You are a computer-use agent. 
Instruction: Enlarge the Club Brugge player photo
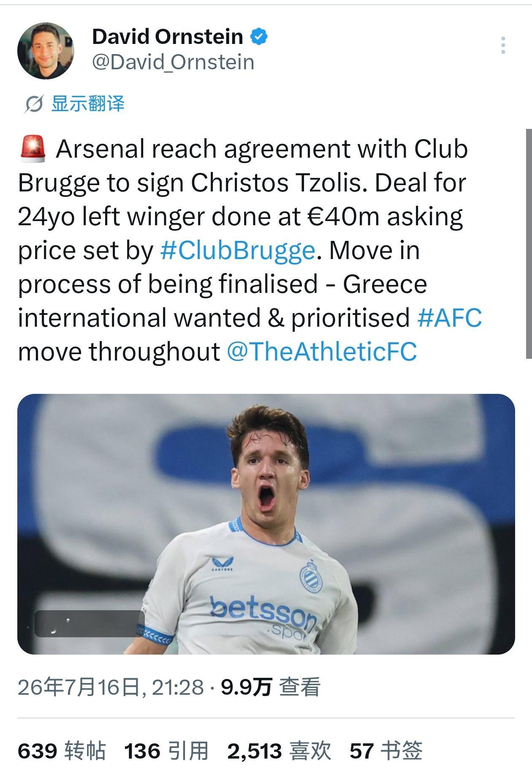pos(266,524)
